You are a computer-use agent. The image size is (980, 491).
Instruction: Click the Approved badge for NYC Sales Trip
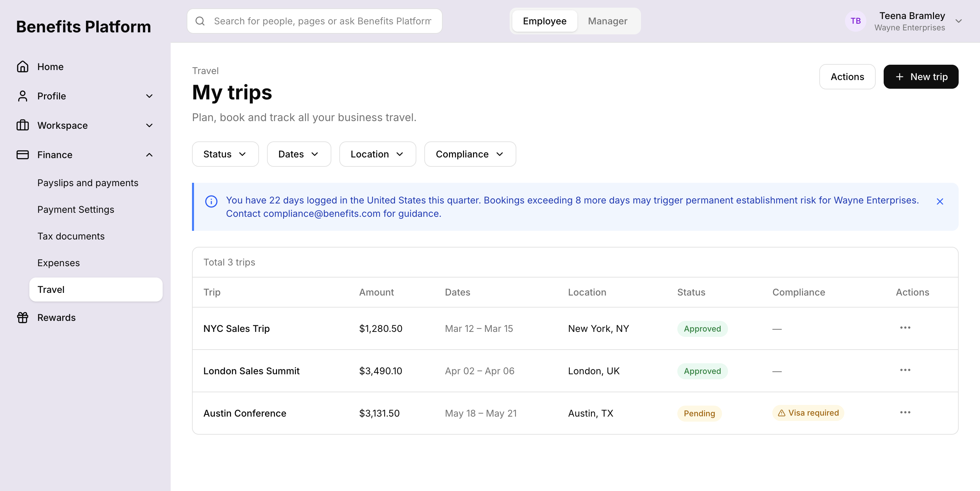pyautogui.click(x=702, y=329)
